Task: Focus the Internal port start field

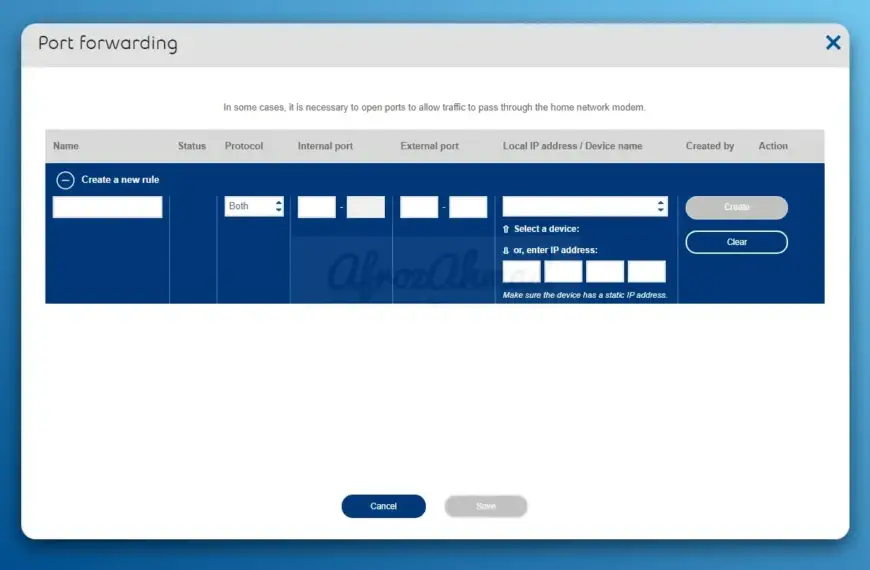Action: click(x=317, y=206)
